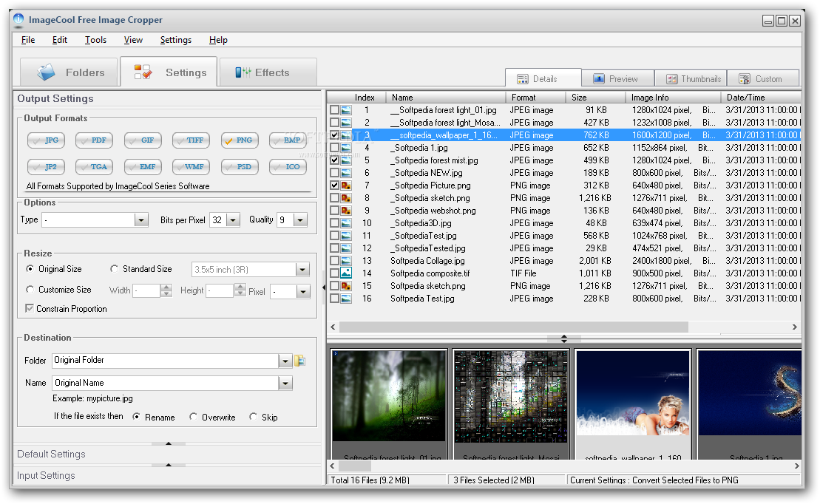Open the View menu
Image resolution: width=820 pixels, height=504 pixels.
pyautogui.click(x=133, y=40)
